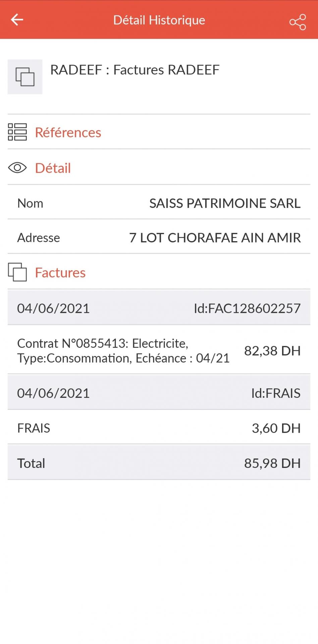The image size is (318, 644).
Task: Select the RADEEF : Factures RADEEF title
Action: click(x=135, y=70)
